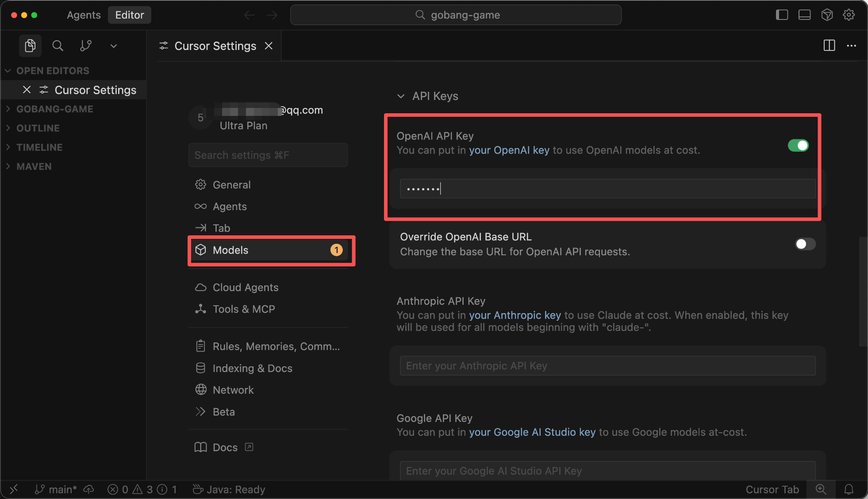Open Source Control branch icon
The height and width of the screenshot is (499, 868).
click(x=86, y=46)
